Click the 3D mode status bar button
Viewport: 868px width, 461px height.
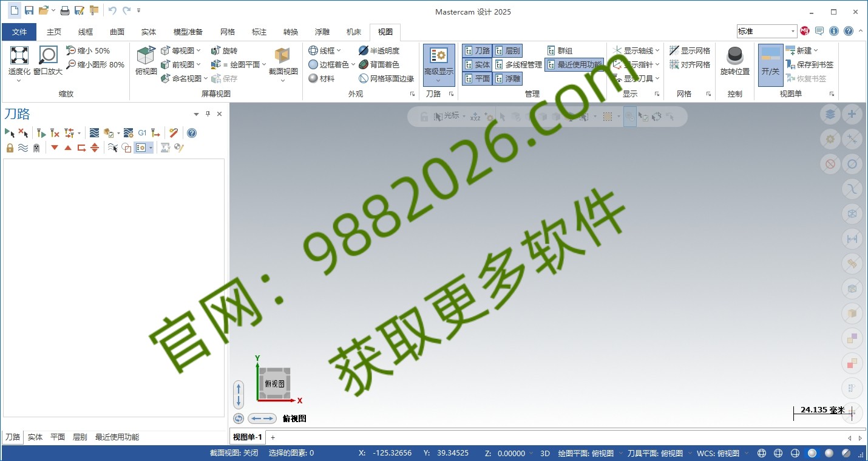coord(545,453)
